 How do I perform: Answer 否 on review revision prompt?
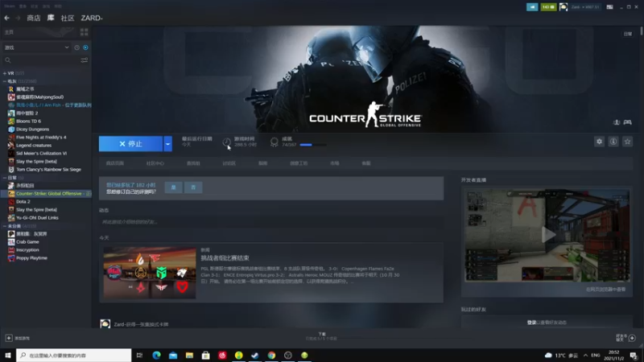(193, 187)
